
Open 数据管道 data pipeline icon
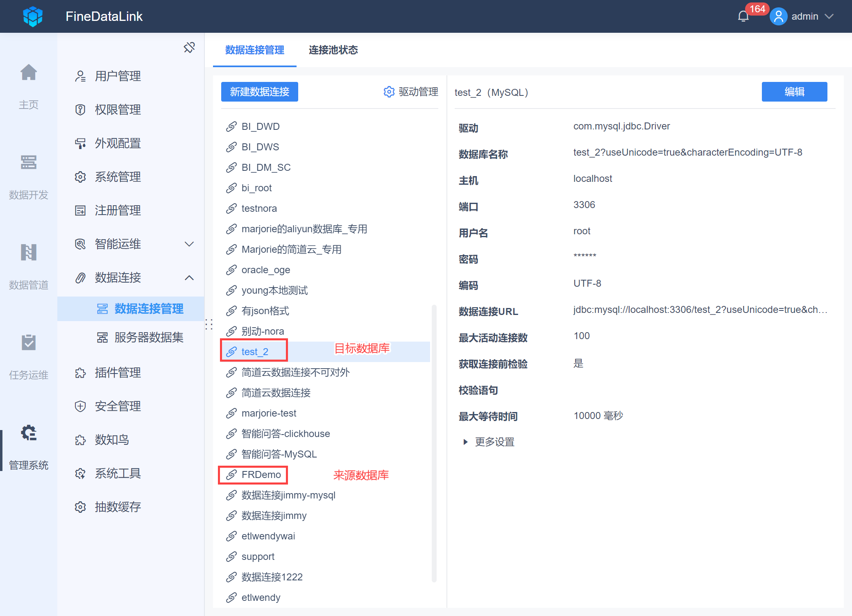[x=29, y=253]
